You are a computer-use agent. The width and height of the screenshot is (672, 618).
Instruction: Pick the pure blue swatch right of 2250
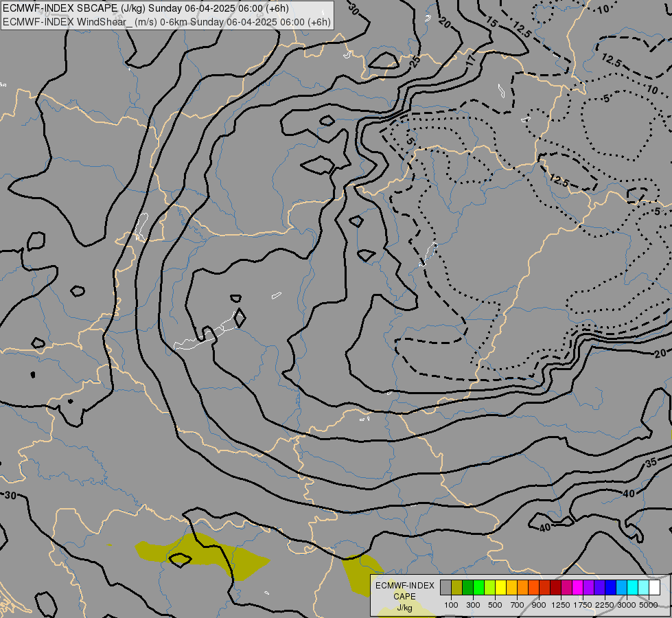point(610,588)
